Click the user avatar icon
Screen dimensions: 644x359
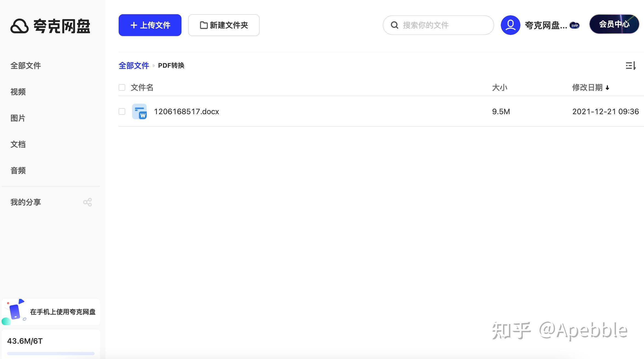pyautogui.click(x=510, y=25)
